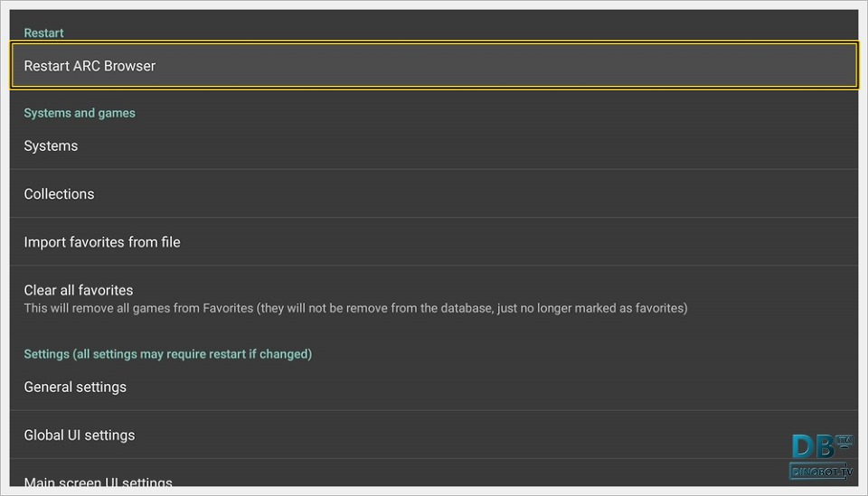The height and width of the screenshot is (496, 868).
Task: Select Restart ARC Browser option
Action: pos(434,65)
